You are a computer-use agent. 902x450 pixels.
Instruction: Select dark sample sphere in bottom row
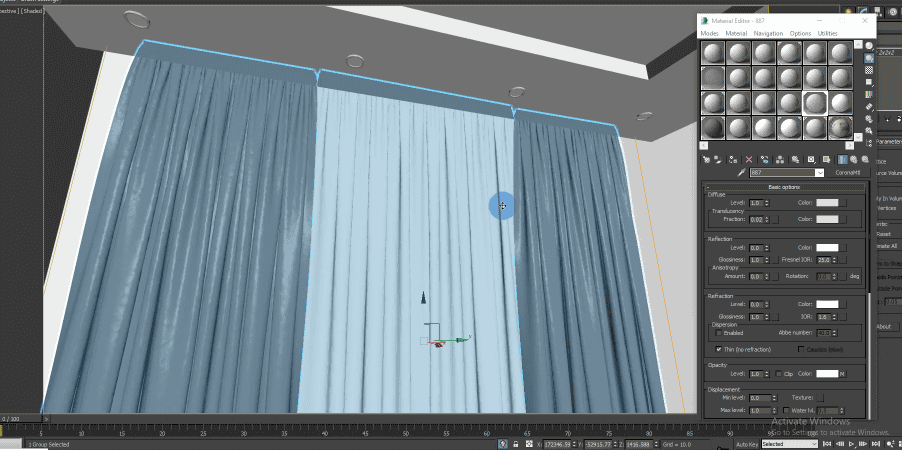click(712, 128)
